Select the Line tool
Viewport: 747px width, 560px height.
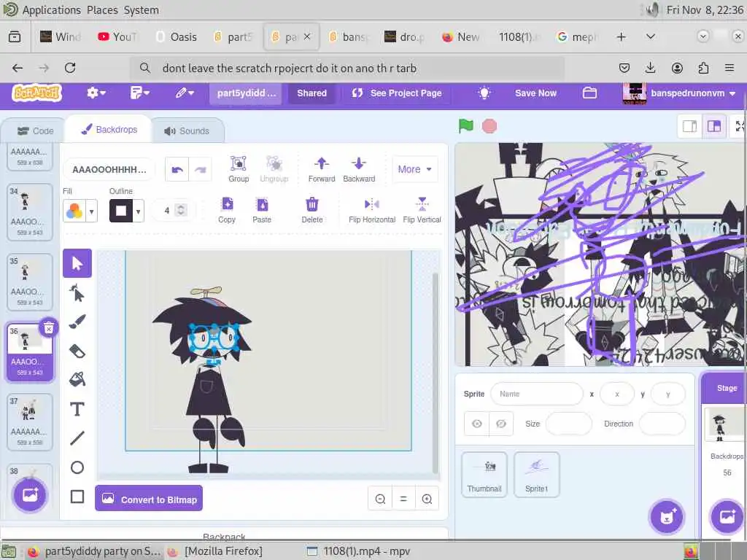[77, 438]
